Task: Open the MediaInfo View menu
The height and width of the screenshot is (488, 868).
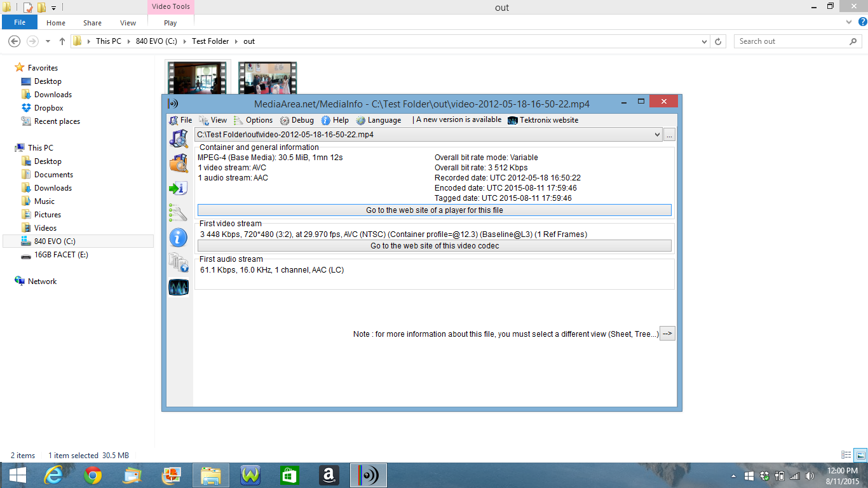Action: 213,120
